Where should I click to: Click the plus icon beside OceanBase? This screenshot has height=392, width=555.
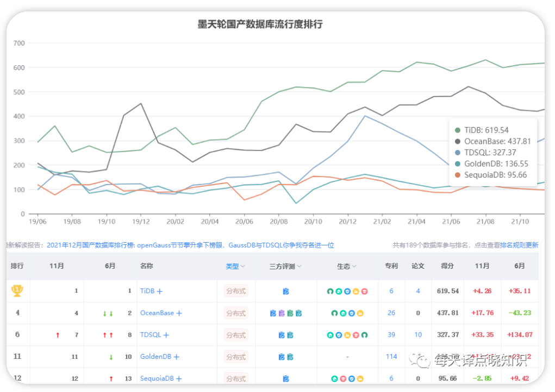[179, 313]
